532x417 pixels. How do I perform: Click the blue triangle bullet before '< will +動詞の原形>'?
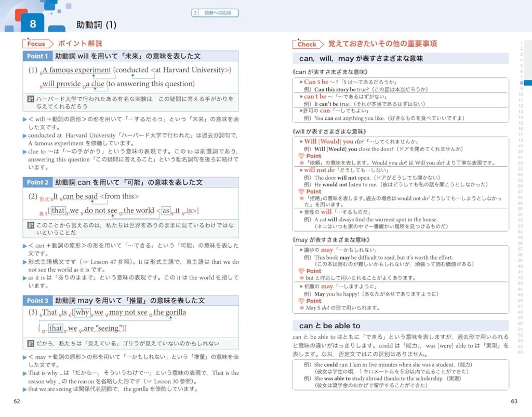click(25, 119)
